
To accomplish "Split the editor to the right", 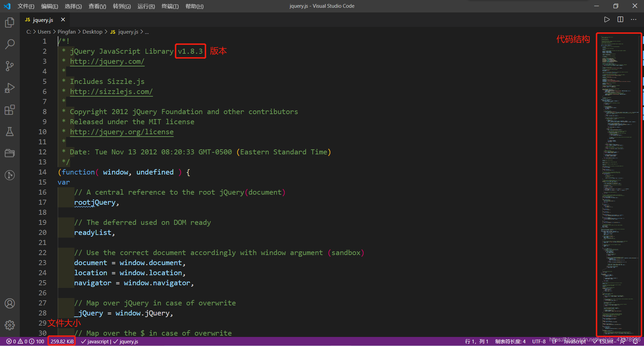I will click(621, 19).
